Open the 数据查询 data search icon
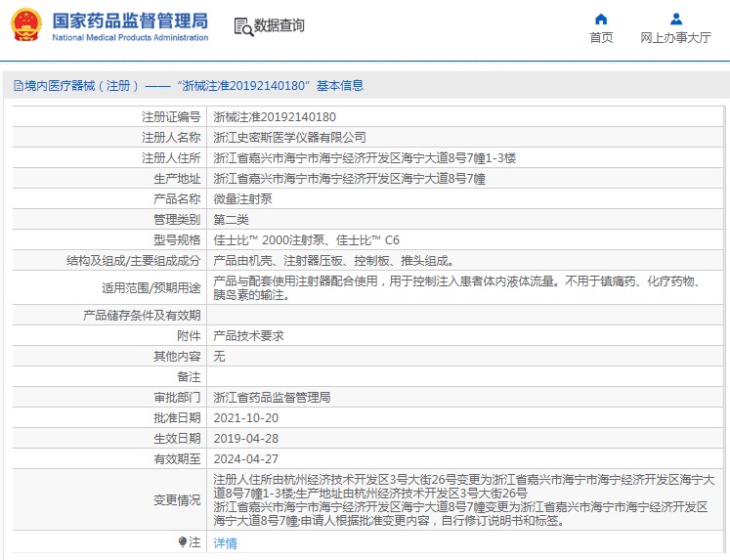Image resolution: width=730 pixels, height=560 pixels. click(243, 26)
